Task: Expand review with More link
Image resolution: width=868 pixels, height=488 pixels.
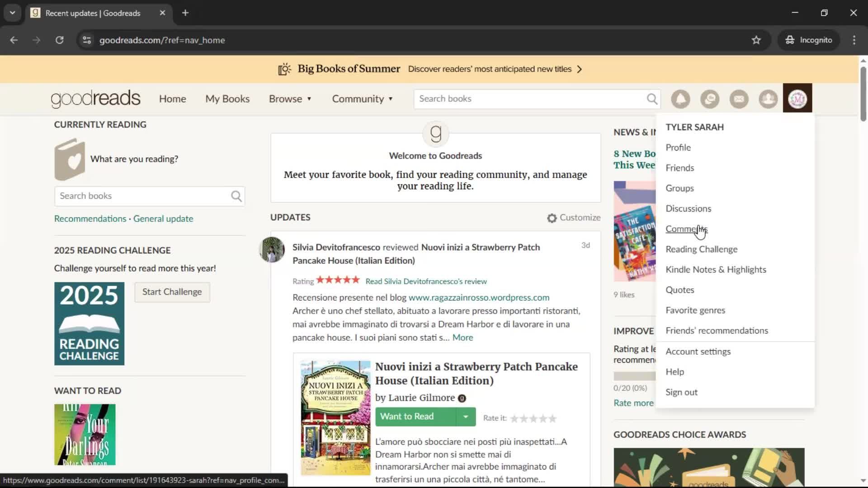Action: pos(462,338)
